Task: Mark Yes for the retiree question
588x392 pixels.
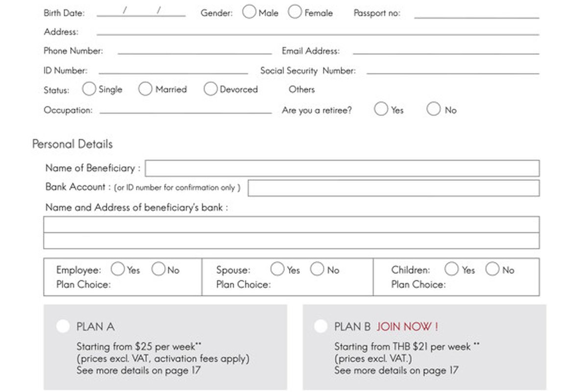Action: pyautogui.click(x=381, y=109)
